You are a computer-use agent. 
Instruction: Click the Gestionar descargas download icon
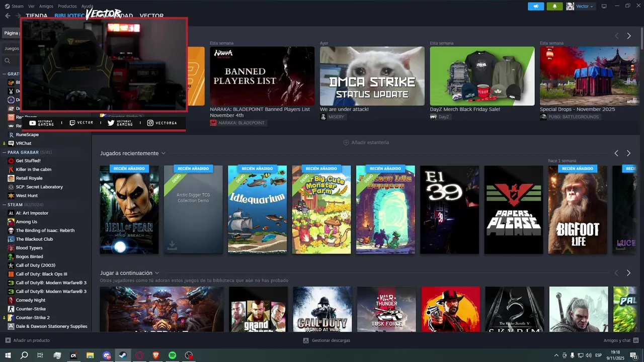pyautogui.click(x=306, y=340)
